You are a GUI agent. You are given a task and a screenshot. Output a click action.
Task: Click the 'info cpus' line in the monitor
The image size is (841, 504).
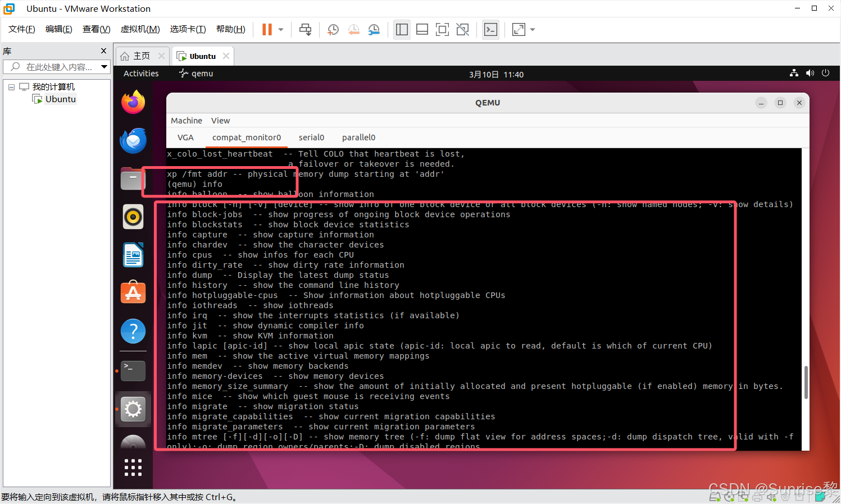coord(260,255)
